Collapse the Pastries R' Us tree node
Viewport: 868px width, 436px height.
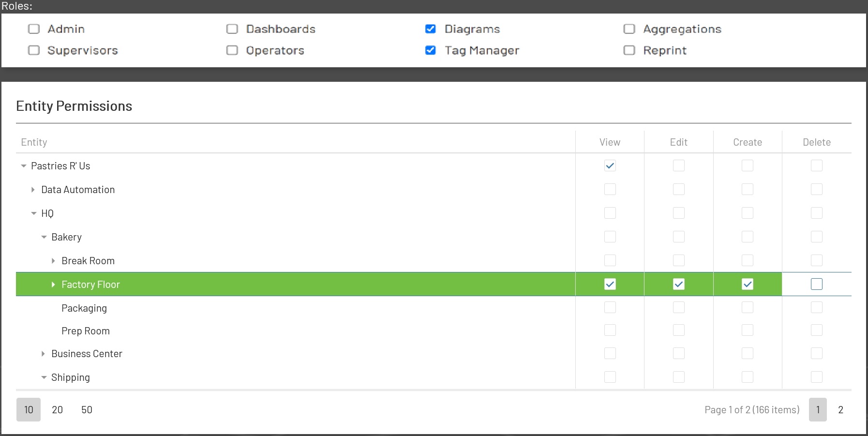(24, 166)
